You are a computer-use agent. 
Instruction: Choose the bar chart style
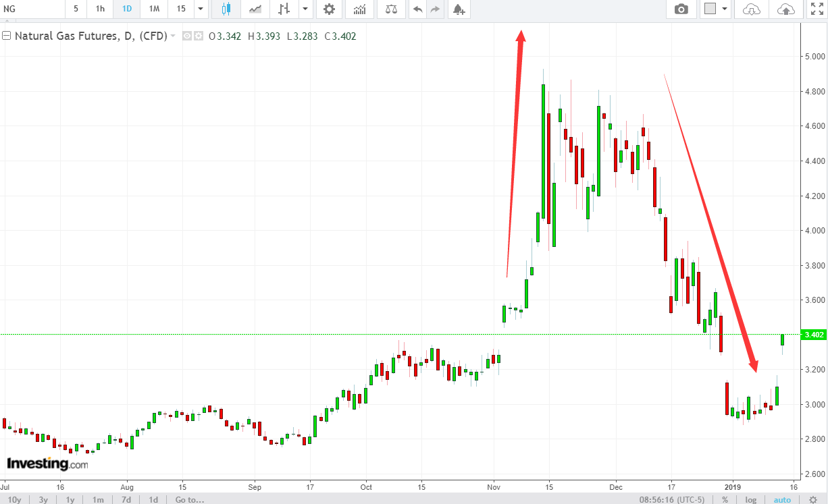pyautogui.click(x=284, y=9)
